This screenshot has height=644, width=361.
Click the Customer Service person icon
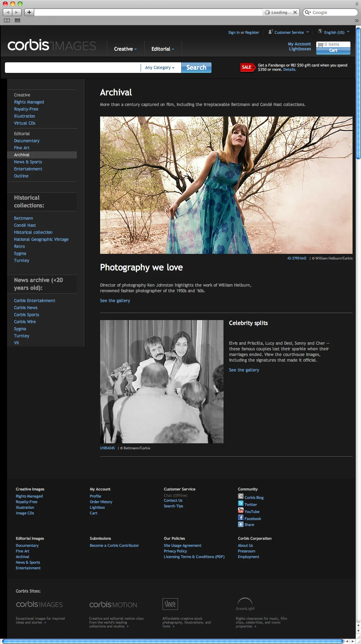point(271,32)
